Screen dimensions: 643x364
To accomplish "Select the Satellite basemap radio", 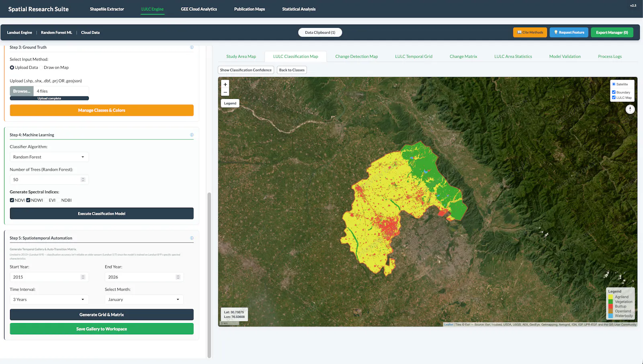I will (x=614, y=84).
